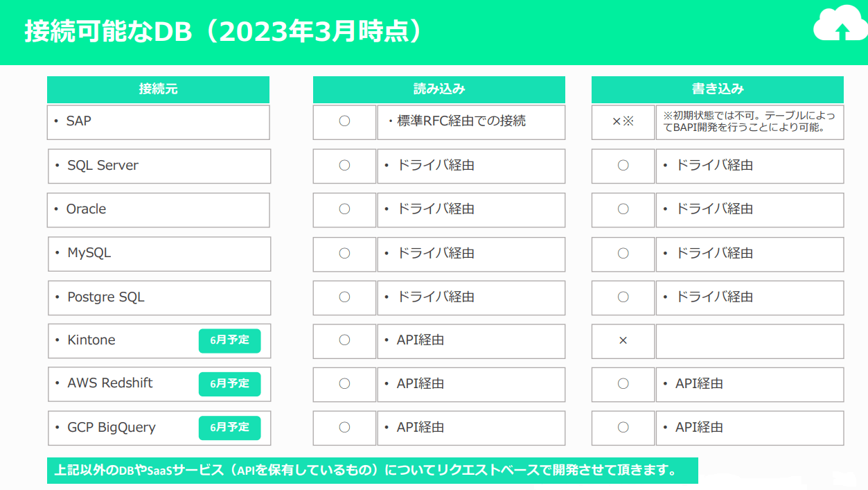This screenshot has width=868, height=490.
Task: Select the 読み込み column header
Action: click(439, 89)
